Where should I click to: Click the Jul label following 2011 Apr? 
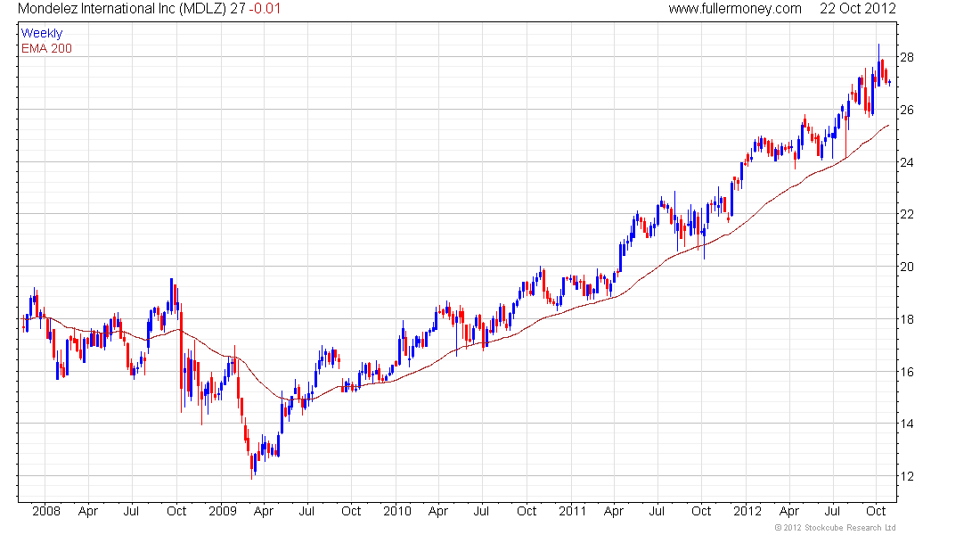point(657,511)
